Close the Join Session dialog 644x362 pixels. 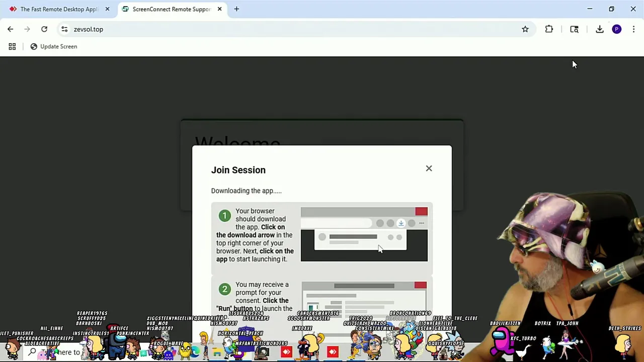(x=429, y=168)
